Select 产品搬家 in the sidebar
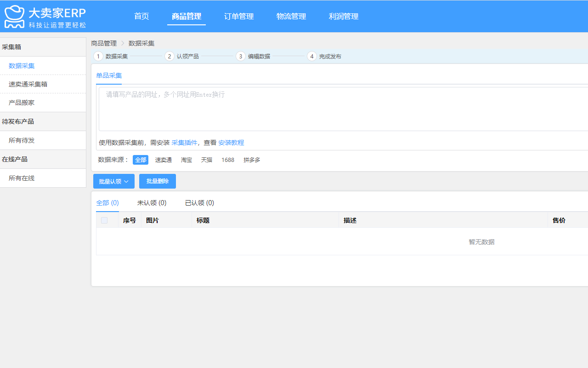The height and width of the screenshot is (368, 588). (22, 103)
